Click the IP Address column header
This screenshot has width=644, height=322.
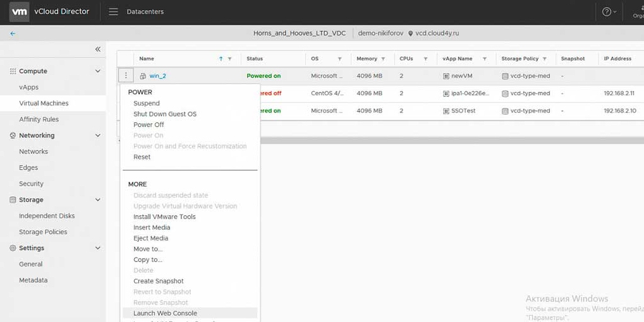coord(617,59)
